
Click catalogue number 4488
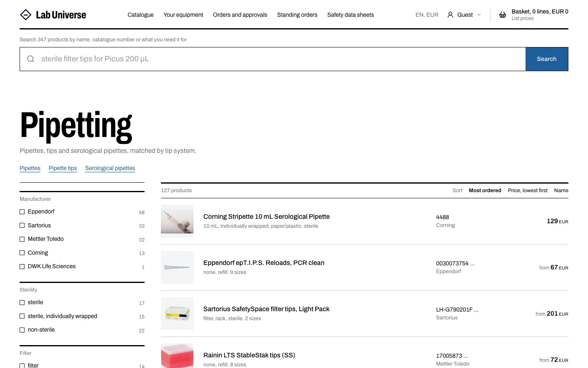pos(442,217)
